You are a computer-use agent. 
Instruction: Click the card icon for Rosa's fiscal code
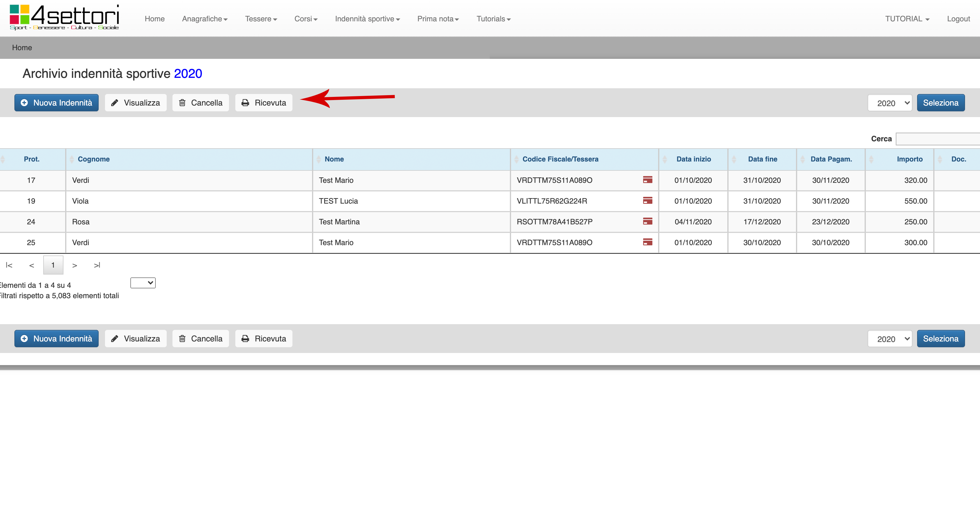(647, 221)
